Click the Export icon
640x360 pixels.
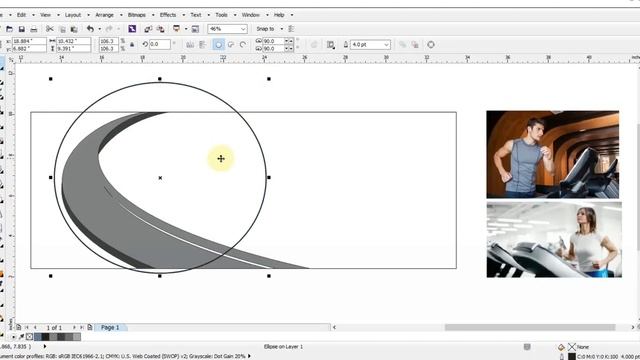click(161, 29)
